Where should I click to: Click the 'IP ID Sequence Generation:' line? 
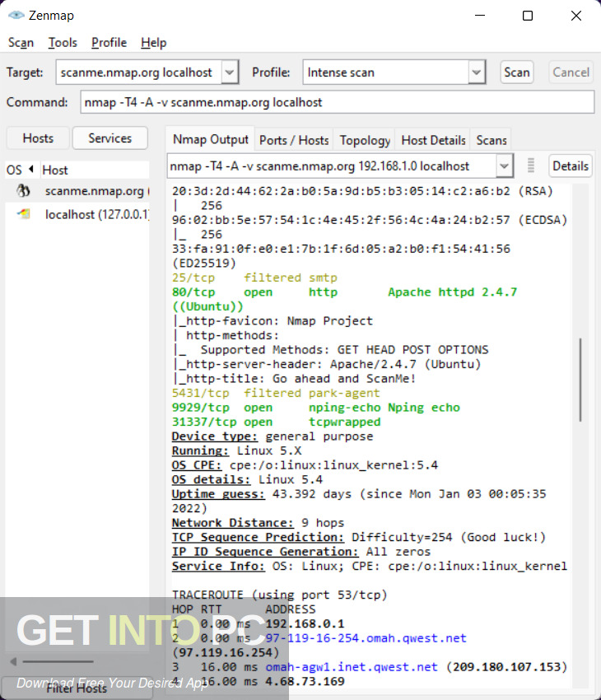[301, 551]
